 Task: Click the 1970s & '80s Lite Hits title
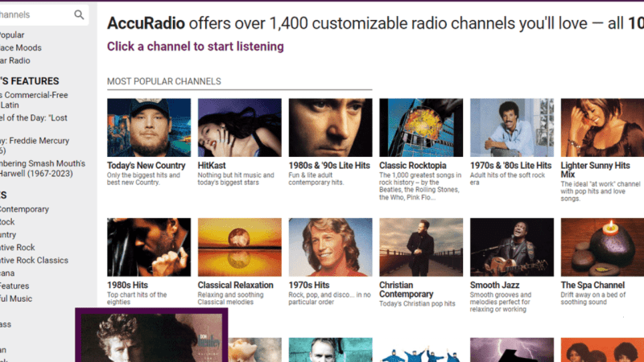[510, 166]
